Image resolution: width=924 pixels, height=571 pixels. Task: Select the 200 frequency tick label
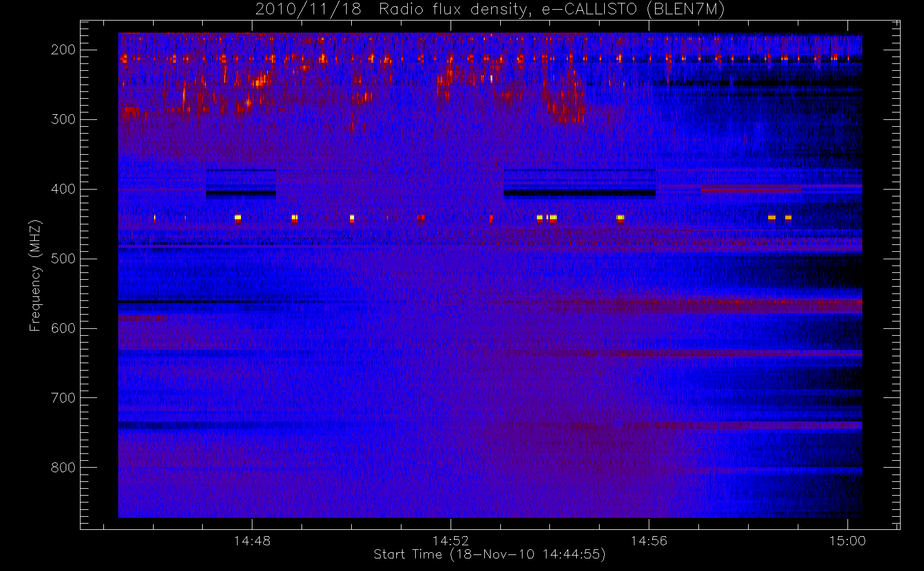(x=63, y=50)
